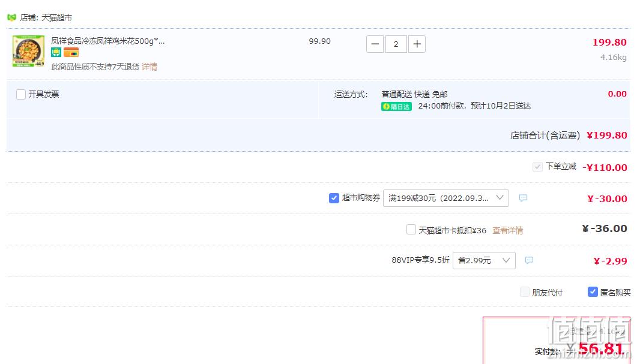The image size is (637, 364).
Task: Click the 店铺: 天猫超市 store name
Action: click(x=46, y=17)
